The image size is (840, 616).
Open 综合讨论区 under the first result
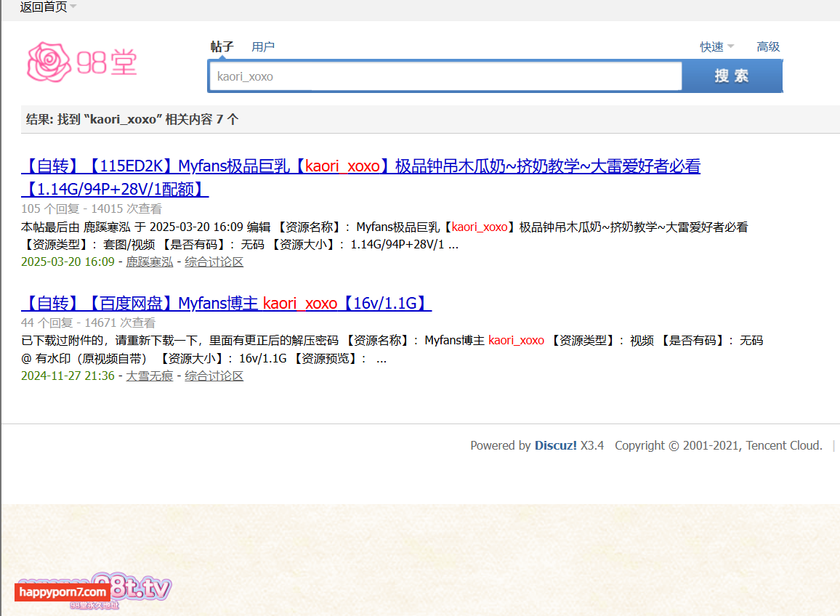point(214,262)
